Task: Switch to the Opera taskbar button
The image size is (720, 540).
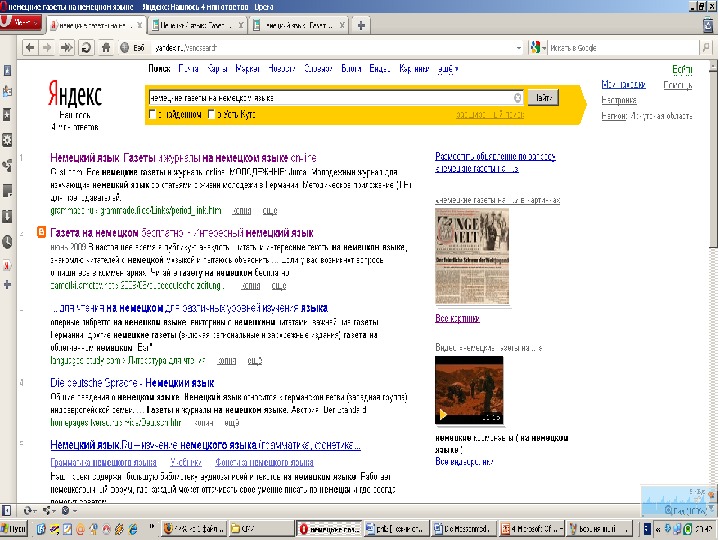Action: click(329, 529)
